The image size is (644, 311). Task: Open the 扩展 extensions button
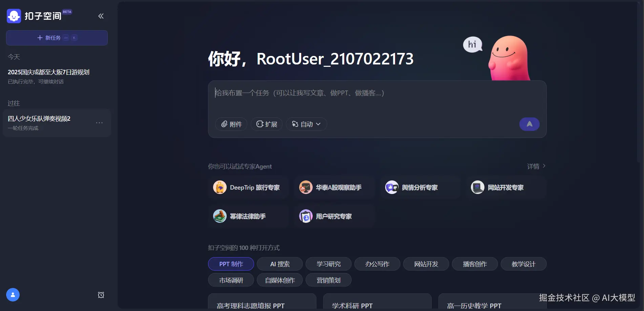(267, 124)
